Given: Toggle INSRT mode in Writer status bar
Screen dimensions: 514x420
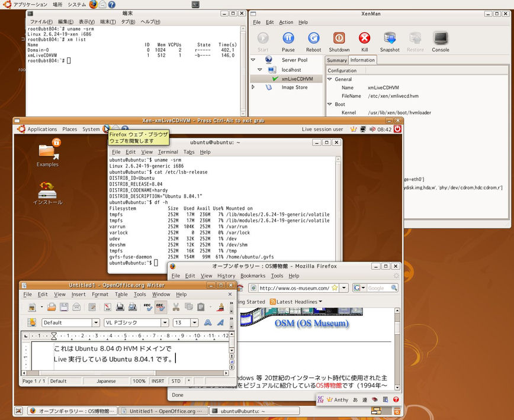Looking at the screenshot, I should pyautogui.click(x=158, y=381).
